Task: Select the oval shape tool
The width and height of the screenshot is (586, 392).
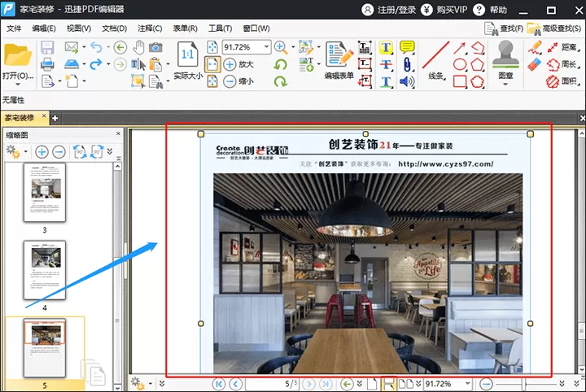Action: click(x=460, y=64)
